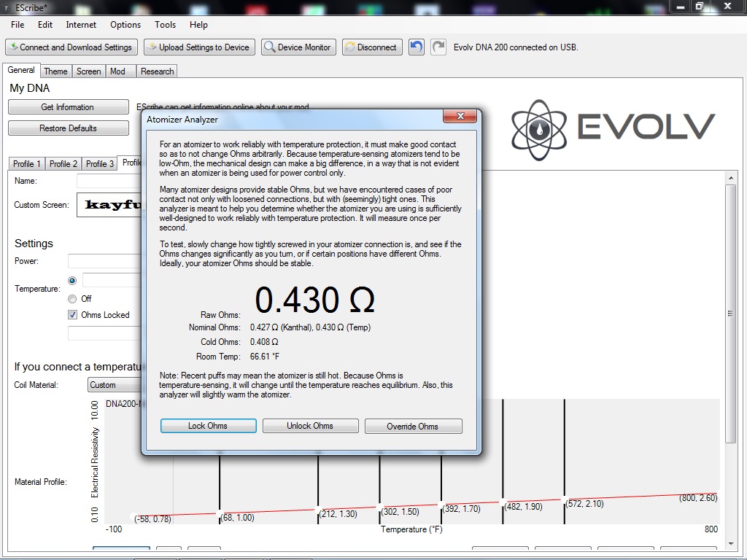This screenshot has width=747, height=560.
Task: Open the Edit menu
Action: [x=45, y=25]
